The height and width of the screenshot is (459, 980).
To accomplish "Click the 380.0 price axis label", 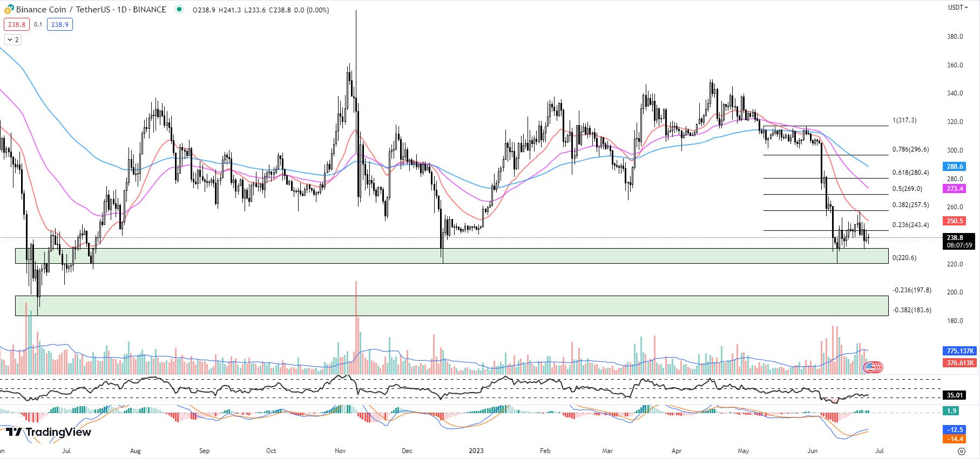I will coord(955,37).
